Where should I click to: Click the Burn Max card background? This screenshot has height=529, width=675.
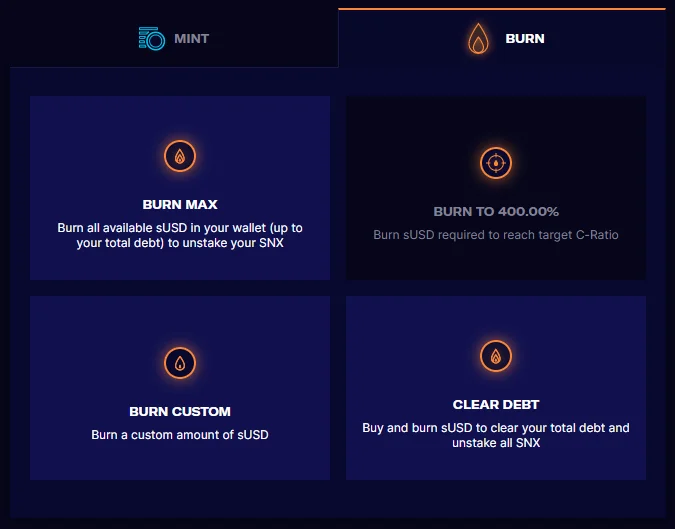(180, 188)
